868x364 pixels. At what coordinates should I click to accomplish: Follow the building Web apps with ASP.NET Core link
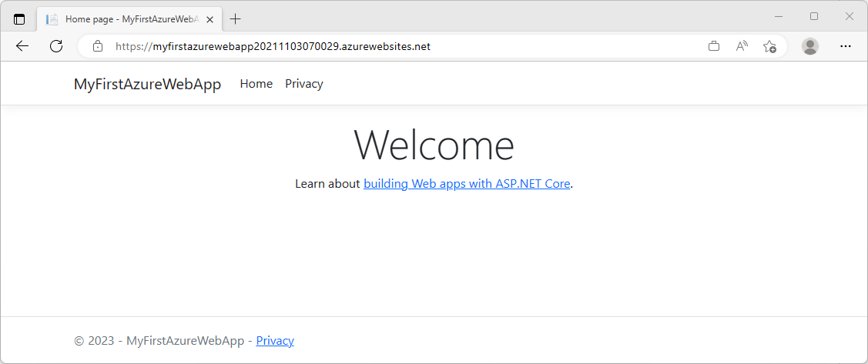point(467,184)
